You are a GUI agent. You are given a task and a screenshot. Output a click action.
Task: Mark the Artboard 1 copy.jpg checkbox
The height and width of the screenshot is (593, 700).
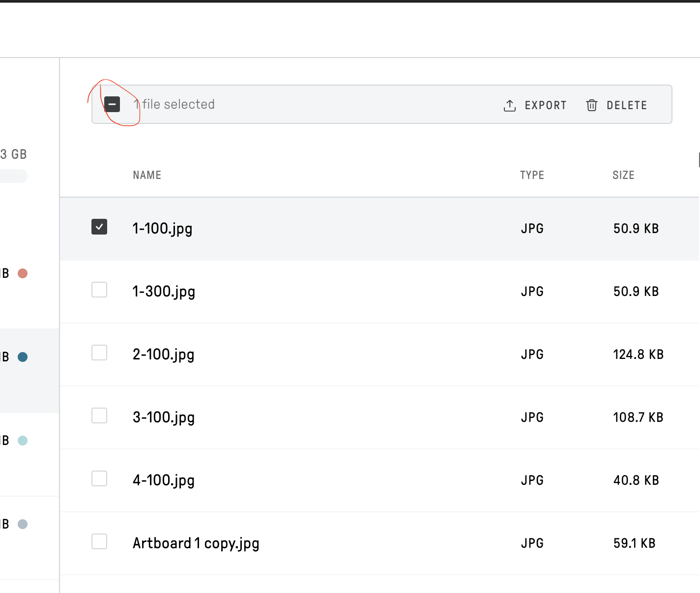click(x=99, y=541)
